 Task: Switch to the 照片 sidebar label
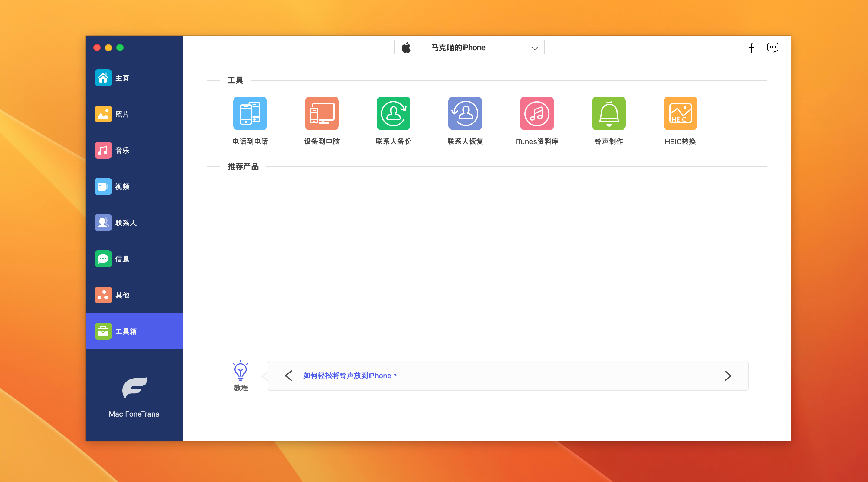(122, 114)
